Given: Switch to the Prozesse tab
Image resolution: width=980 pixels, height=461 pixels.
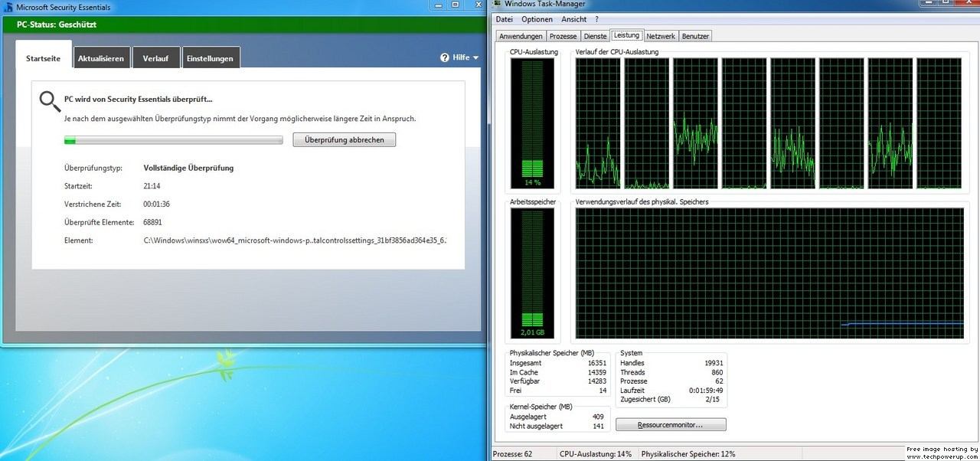Looking at the screenshot, I should tap(563, 36).
